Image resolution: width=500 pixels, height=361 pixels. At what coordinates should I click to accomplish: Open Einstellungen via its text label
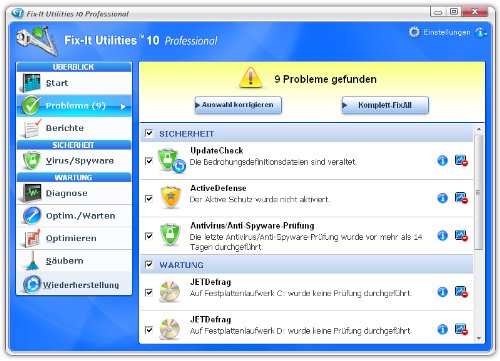coord(447,32)
